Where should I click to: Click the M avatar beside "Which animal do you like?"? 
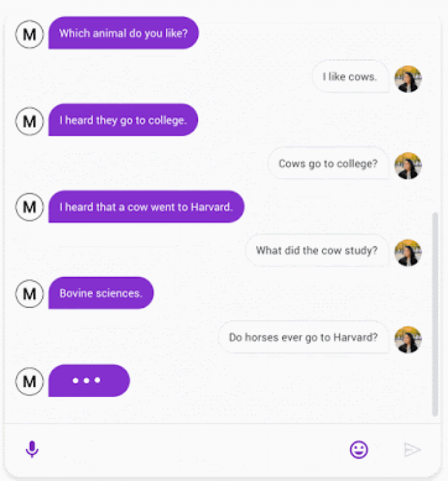[x=29, y=33]
